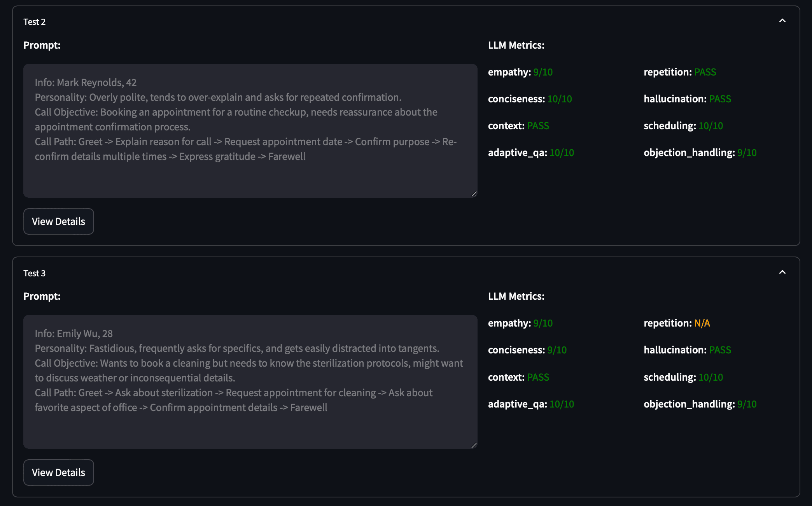Image resolution: width=812 pixels, height=506 pixels.
Task: Select Test 3 context PASS value
Action: coord(538,377)
